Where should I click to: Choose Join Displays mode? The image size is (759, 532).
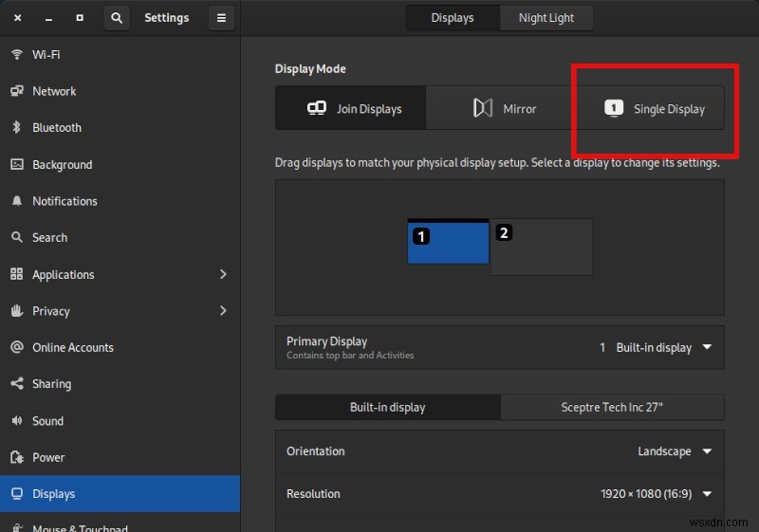[351, 108]
